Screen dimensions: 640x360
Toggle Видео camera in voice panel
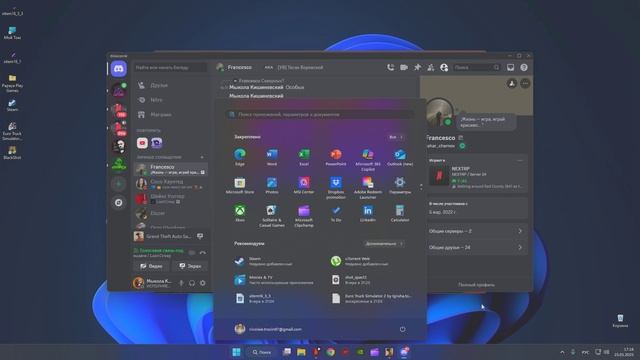(151, 266)
